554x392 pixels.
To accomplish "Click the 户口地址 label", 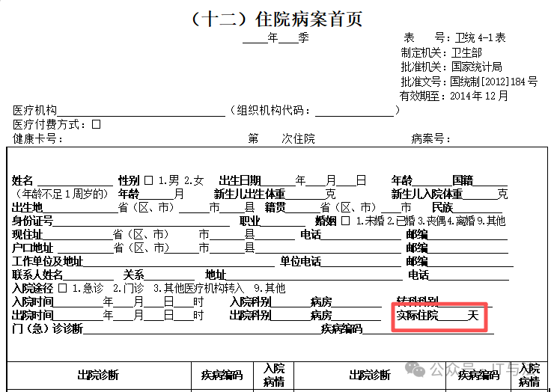I will pyautogui.click(x=32, y=248).
